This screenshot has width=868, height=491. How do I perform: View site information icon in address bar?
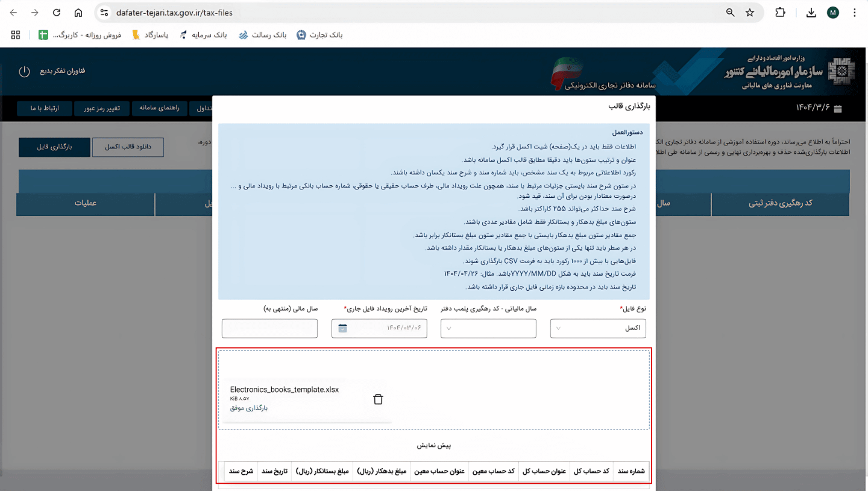click(x=104, y=13)
